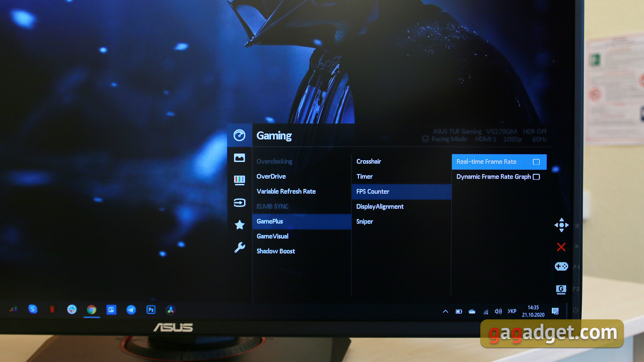Open the MyFavorite star icon in OSD sidebar
Screen dimensions: 644x362
coord(239,225)
